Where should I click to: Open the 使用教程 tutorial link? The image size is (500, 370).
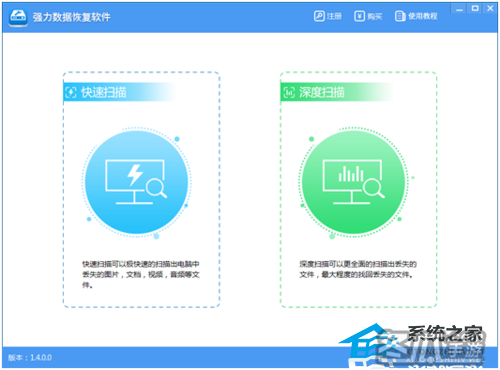tap(416, 16)
